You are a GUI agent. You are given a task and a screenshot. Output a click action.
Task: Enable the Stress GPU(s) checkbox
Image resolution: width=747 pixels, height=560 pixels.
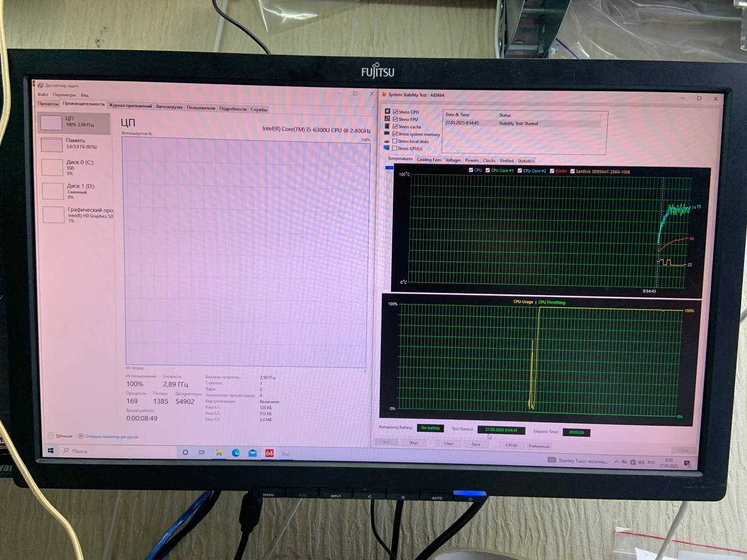tap(395, 149)
